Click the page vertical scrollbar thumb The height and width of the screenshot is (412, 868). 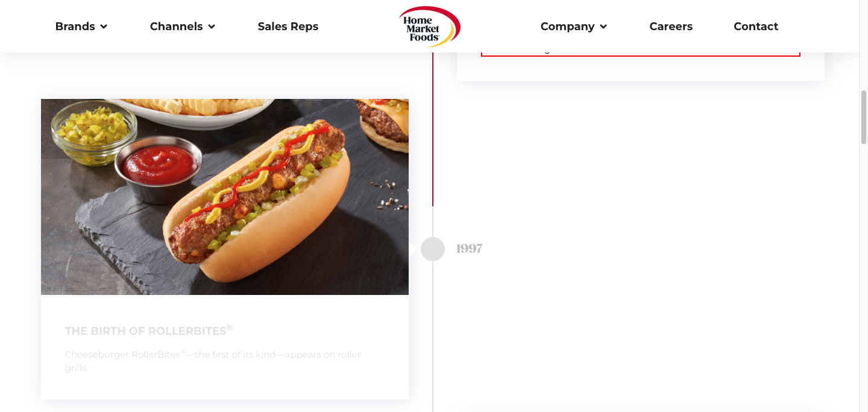[x=864, y=117]
